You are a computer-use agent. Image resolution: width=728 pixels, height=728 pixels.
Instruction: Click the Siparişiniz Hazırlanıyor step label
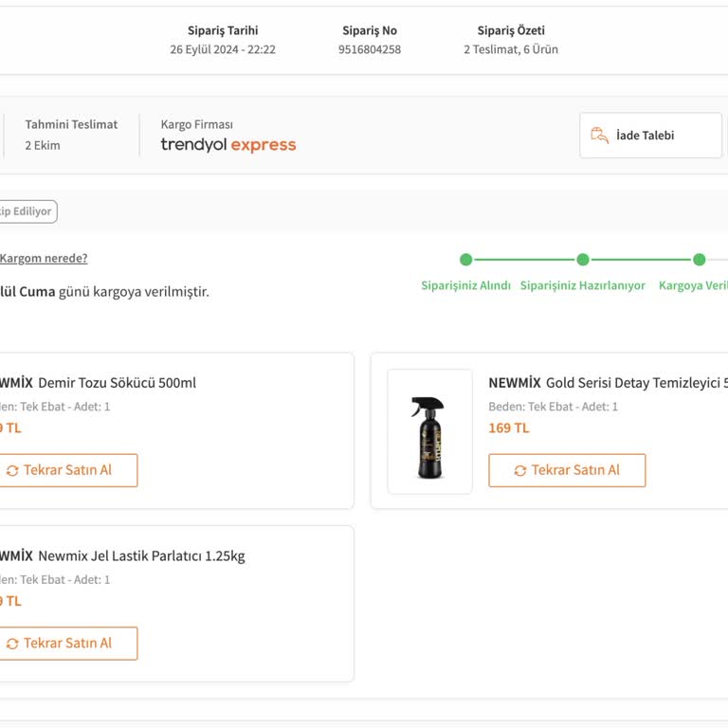[583, 285]
